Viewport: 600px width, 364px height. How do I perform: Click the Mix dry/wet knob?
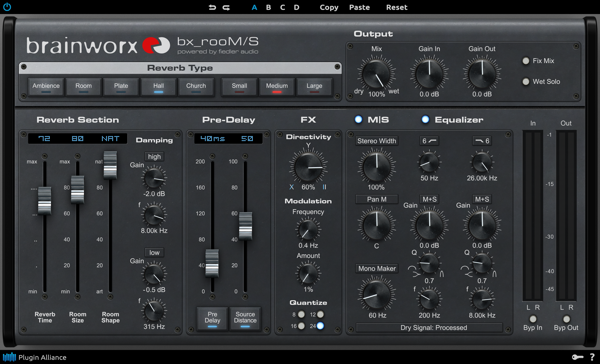pos(376,74)
